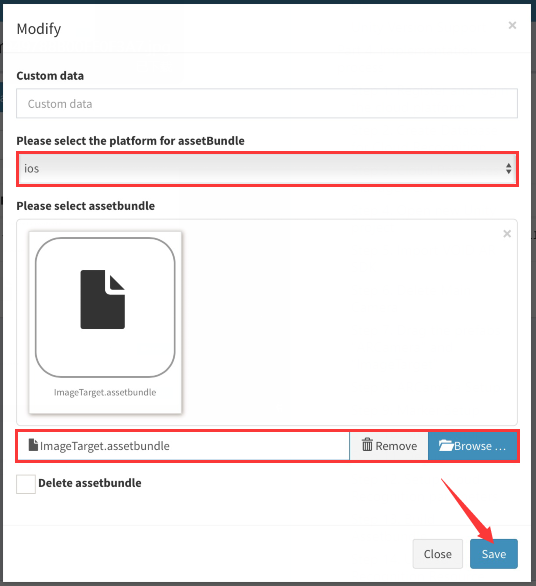Viewport: 536px width, 586px height.
Task: Click the ImageTarget.assetbundle filename field
Action: [x=184, y=446]
